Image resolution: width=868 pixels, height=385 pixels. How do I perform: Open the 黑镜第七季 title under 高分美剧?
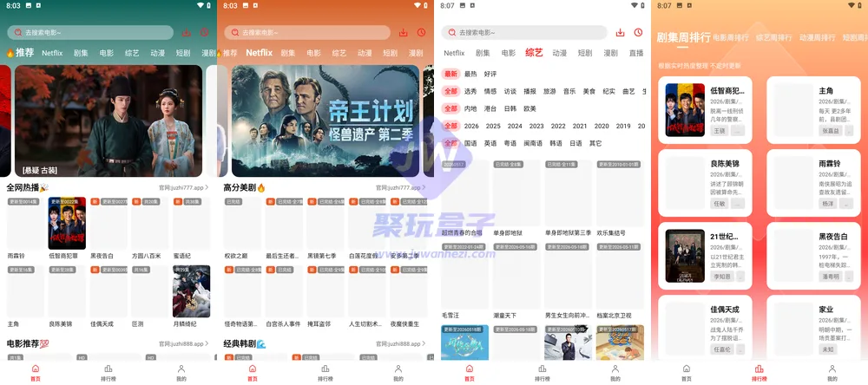click(x=322, y=256)
